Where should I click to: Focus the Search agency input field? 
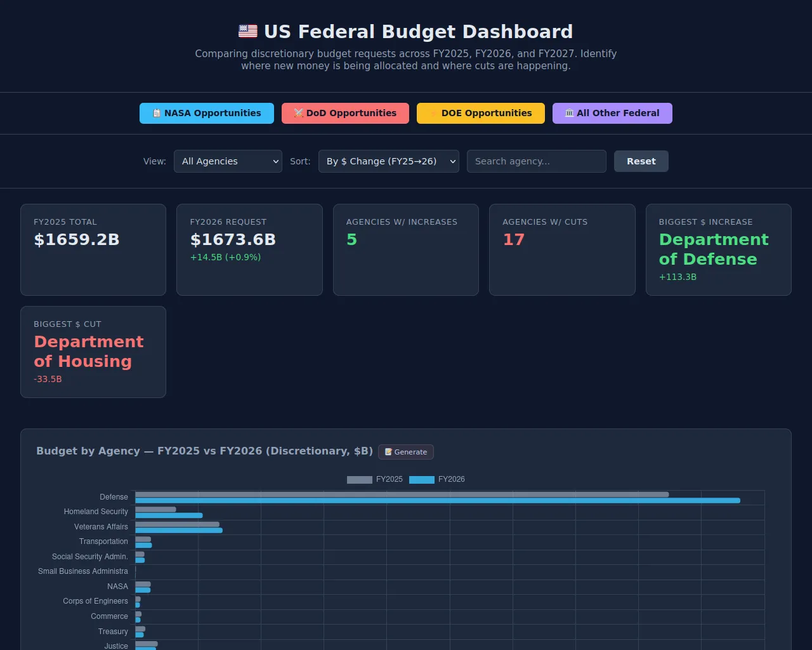coord(537,161)
